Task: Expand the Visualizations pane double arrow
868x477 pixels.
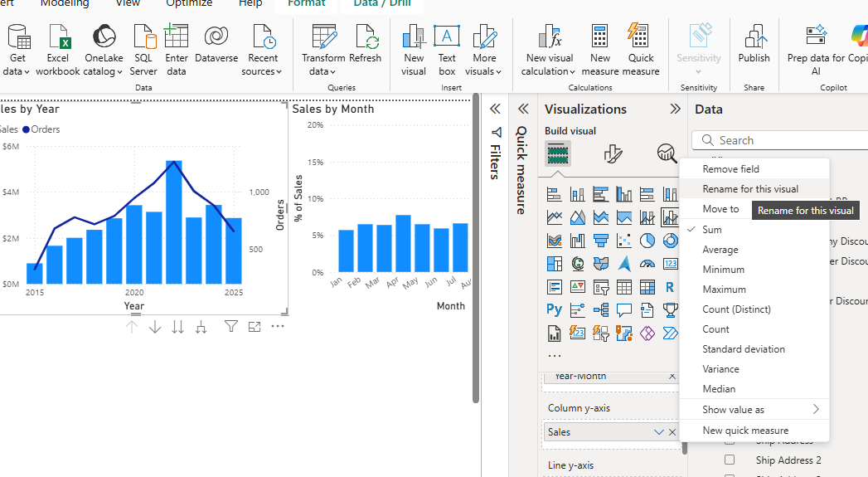Action: (x=675, y=109)
